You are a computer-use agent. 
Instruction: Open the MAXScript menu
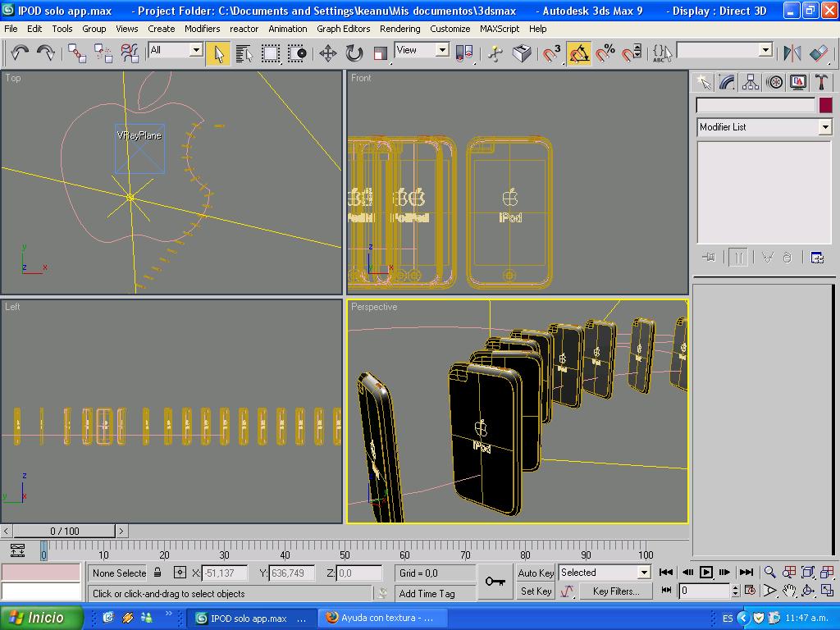point(500,29)
